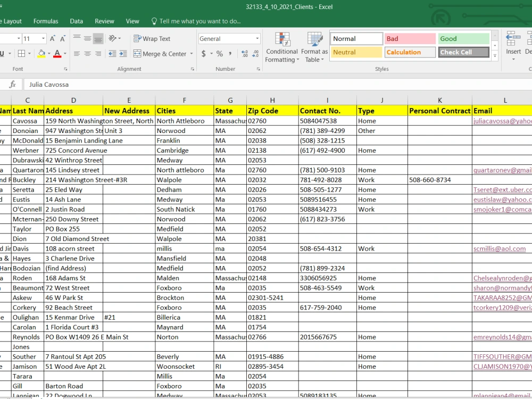The height and width of the screenshot is (399, 532).
Task: Switch to the Review tab
Action: 104,21
